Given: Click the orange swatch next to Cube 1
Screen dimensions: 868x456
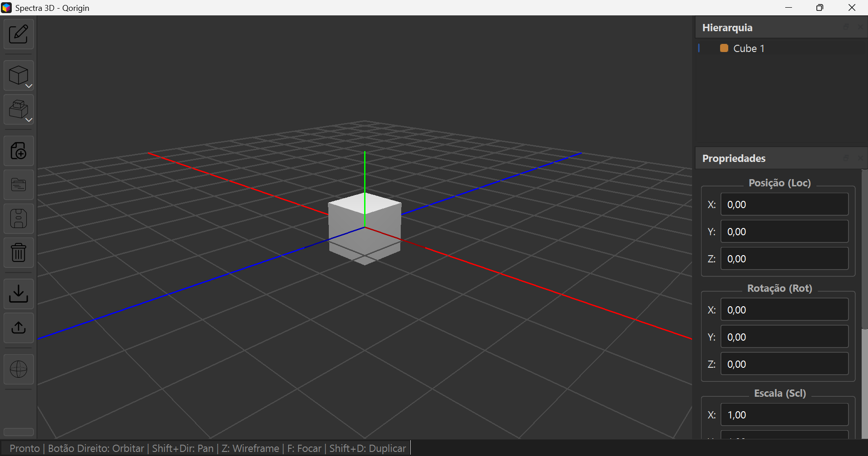Looking at the screenshot, I should point(724,48).
